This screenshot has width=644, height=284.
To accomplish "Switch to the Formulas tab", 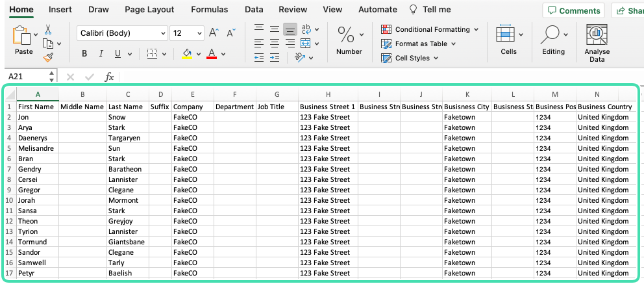I will (210, 10).
